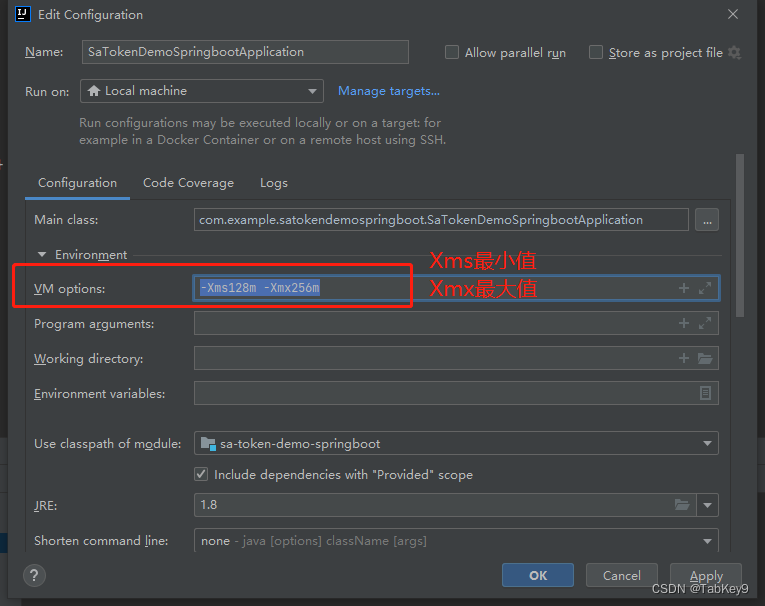Edit environment variables list

point(705,393)
